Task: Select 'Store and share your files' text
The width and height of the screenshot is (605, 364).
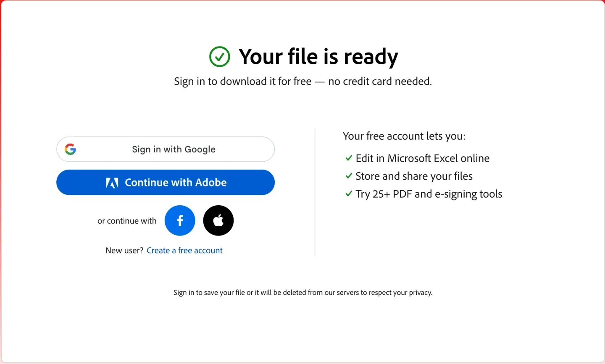Action: 414,176
